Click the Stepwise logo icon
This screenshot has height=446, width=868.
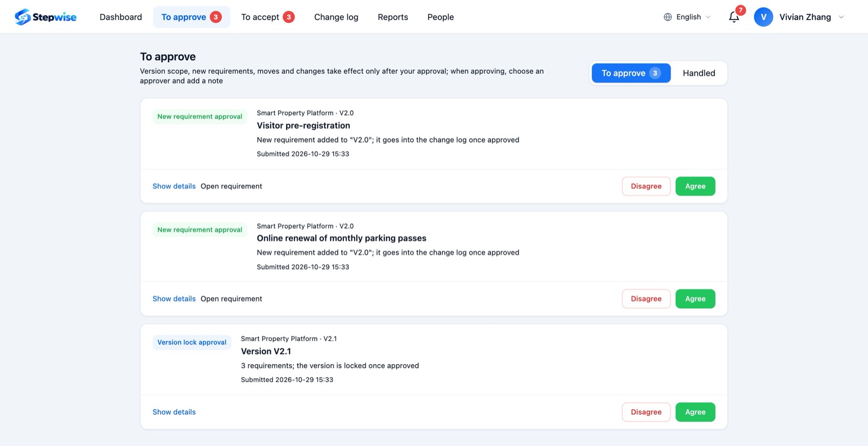click(x=23, y=17)
